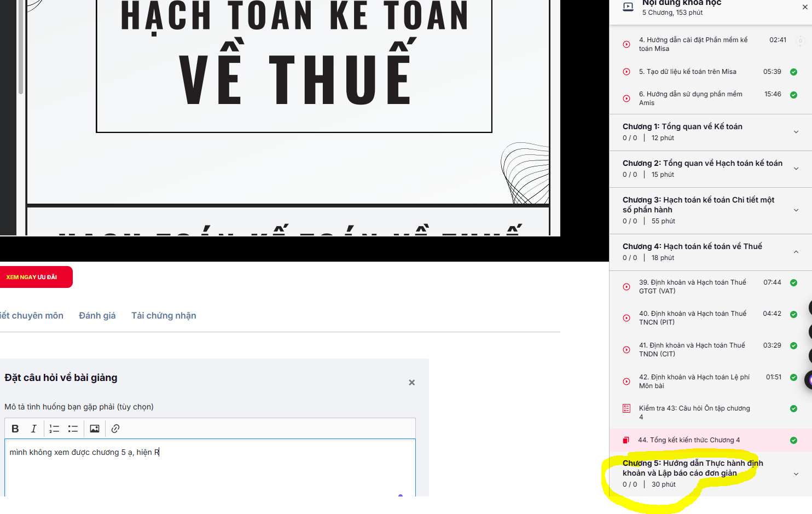Image resolution: width=812 pixels, height=514 pixels.
Task: Apply italic formatting in the editor
Action: (33, 429)
